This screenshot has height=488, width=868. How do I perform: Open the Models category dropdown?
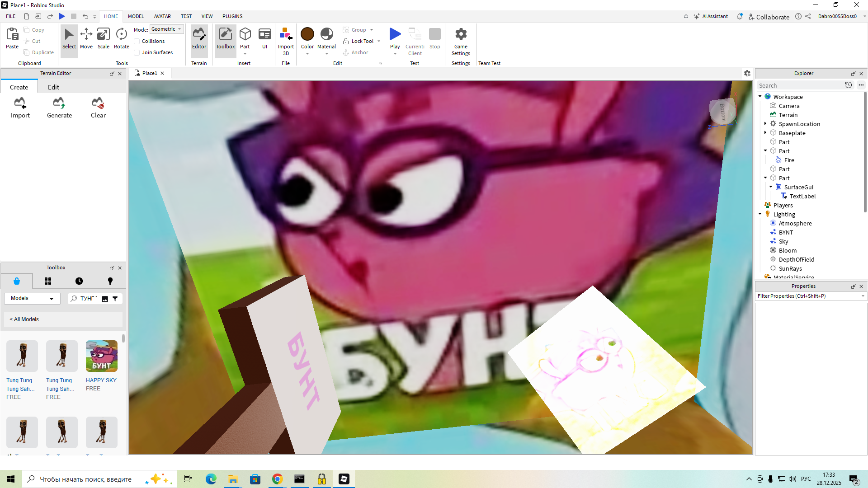(32, 299)
